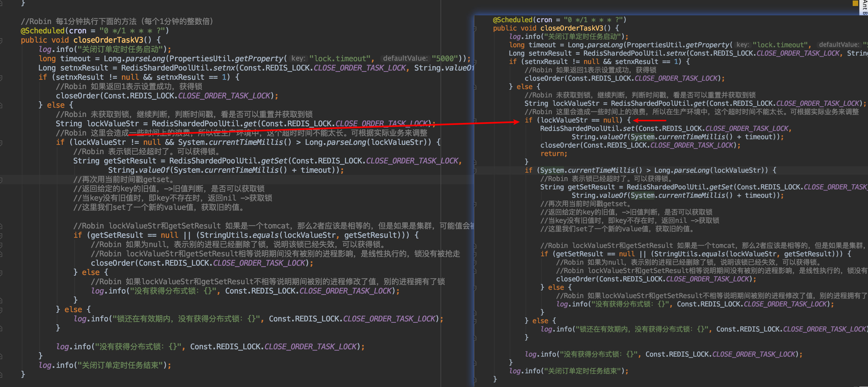Click "lock.timeout" string in the left pane
This screenshot has width=868, height=387.
point(340,59)
